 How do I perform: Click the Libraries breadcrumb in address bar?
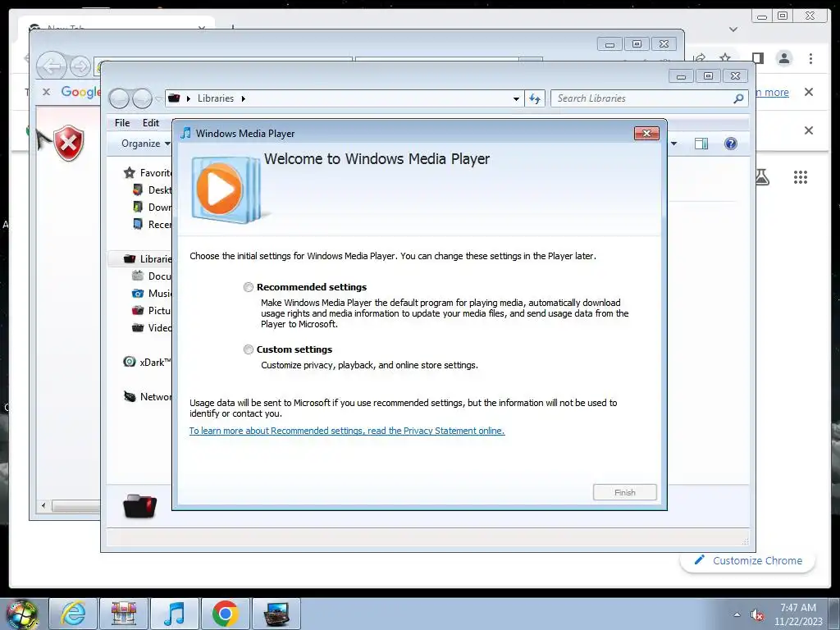click(216, 98)
